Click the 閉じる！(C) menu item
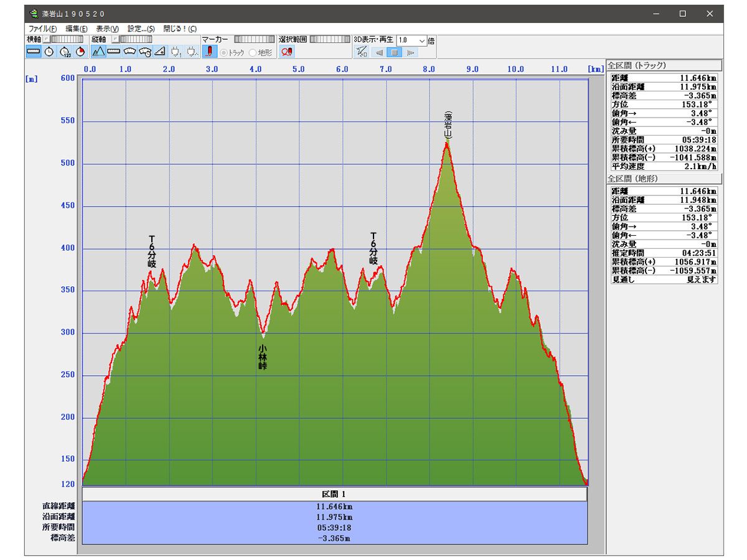The width and height of the screenshot is (747, 560). tap(179, 29)
